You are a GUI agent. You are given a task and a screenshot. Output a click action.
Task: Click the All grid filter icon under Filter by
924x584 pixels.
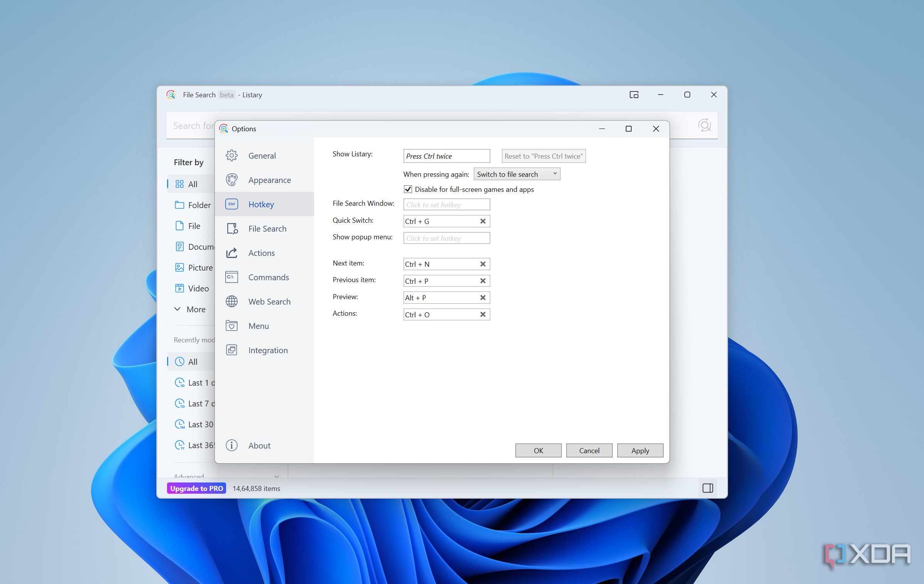(x=179, y=184)
